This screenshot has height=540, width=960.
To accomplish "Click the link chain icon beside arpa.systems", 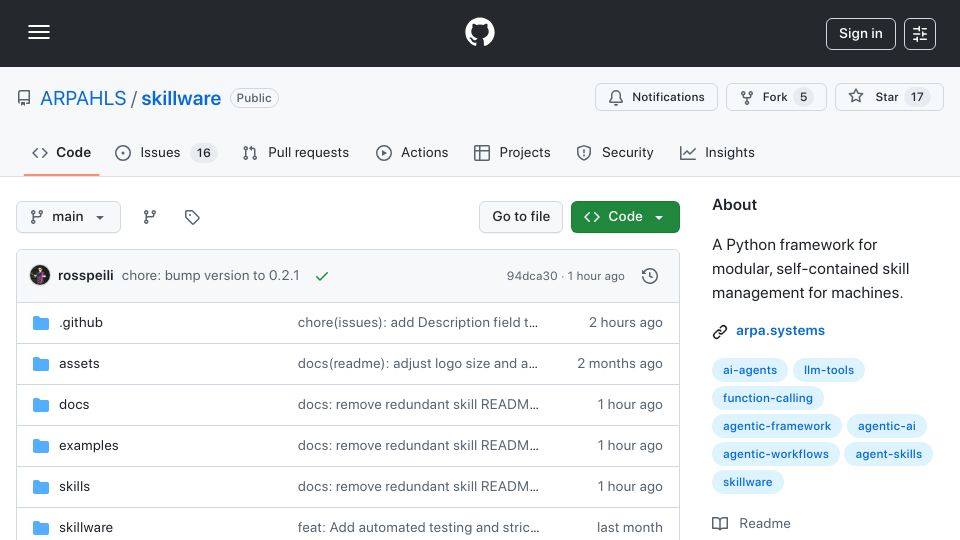I will click(720, 332).
